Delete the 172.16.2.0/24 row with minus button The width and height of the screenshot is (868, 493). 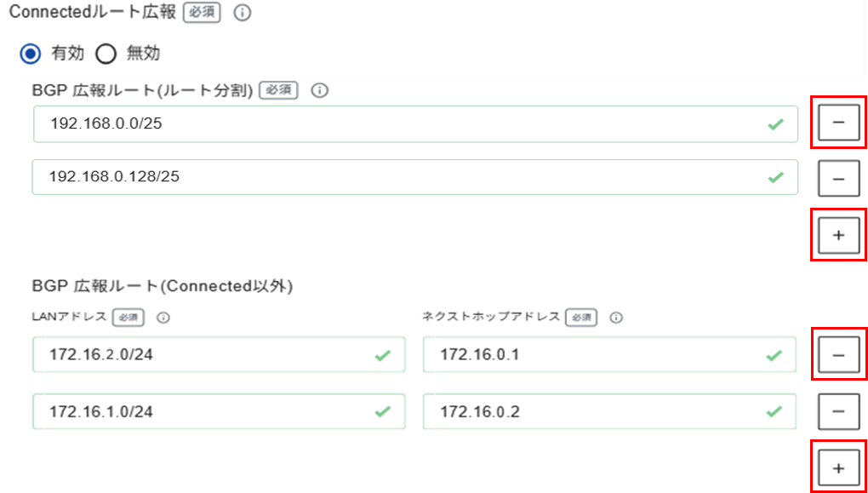[839, 354]
